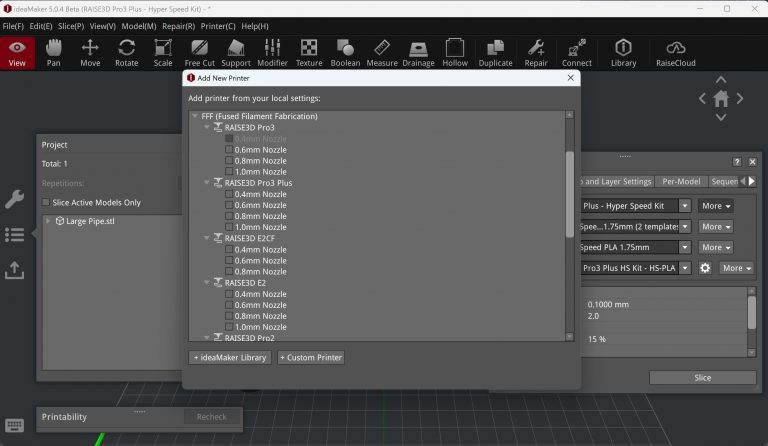
Task: Click the keyboard icon at bottom left
Action: 14,425
